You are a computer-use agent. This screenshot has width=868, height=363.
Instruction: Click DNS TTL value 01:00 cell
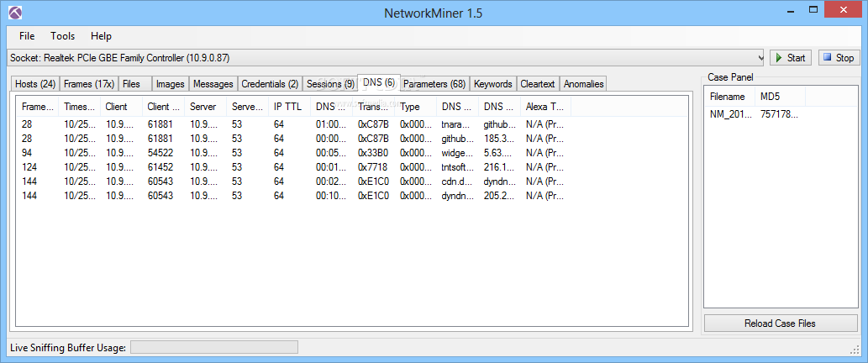point(331,124)
